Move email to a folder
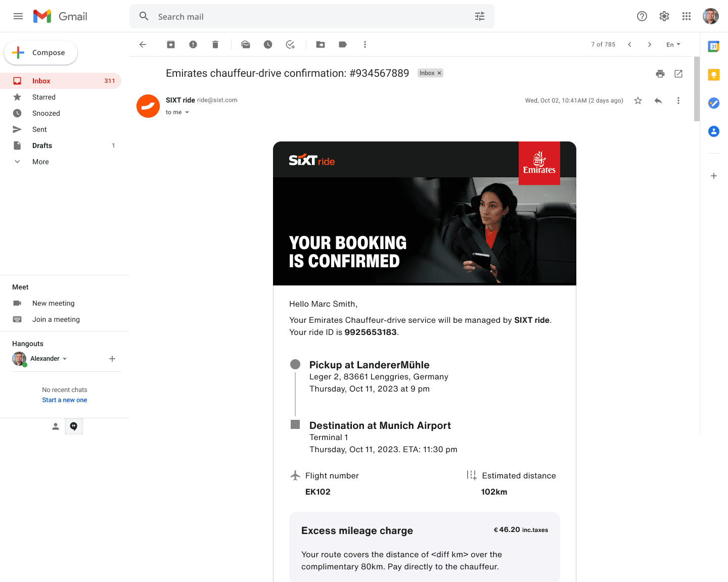The width and height of the screenshot is (728, 582). click(x=321, y=44)
